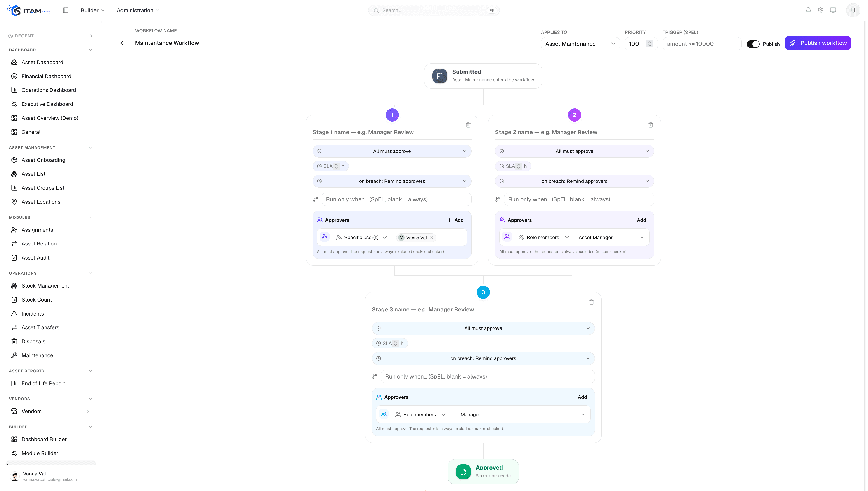This screenshot has height=491, width=868.
Task: Click the Search field
Action: point(434,10)
